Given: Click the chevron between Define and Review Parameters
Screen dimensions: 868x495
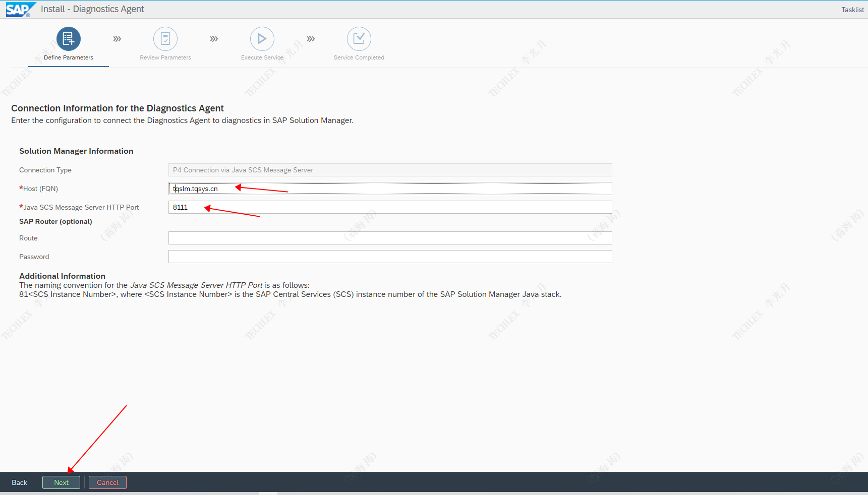Looking at the screenshot, I should (117, 39).
